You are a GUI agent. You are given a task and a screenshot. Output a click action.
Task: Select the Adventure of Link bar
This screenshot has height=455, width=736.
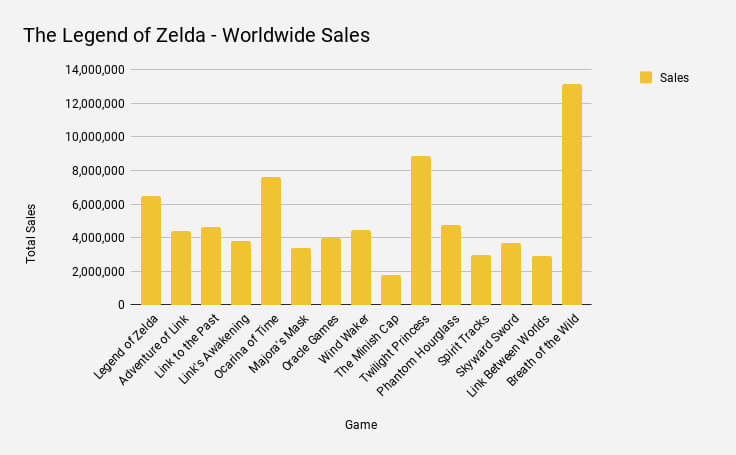point(181,268)
